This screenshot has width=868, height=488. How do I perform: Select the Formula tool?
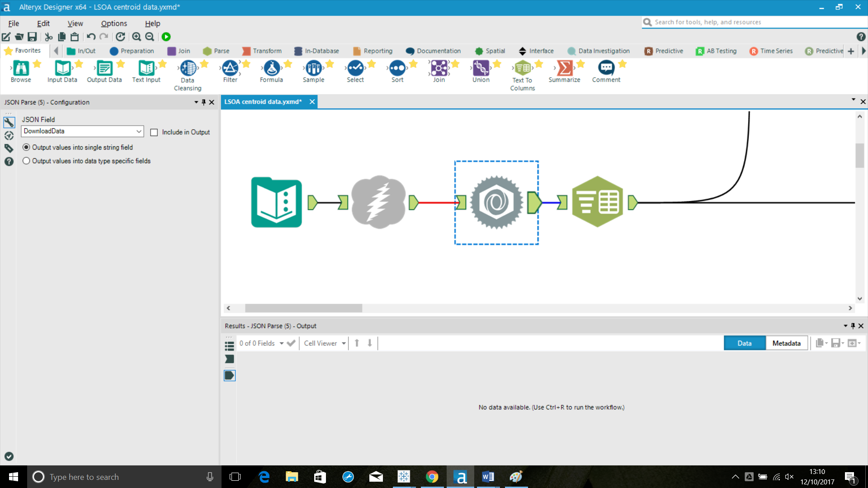pyautogui.click(x=272, y=71)
